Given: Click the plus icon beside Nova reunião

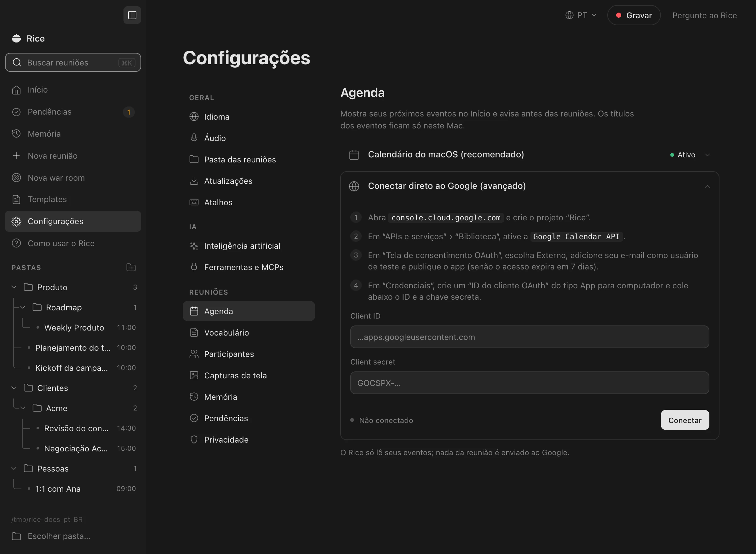Looking at the screenshot, I should [x=16, y=155].
